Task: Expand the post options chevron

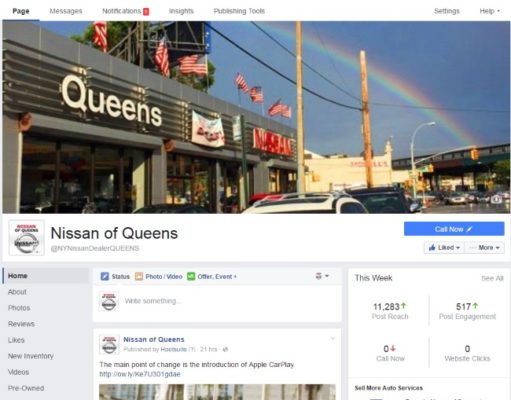Action: tap(332, 339)
